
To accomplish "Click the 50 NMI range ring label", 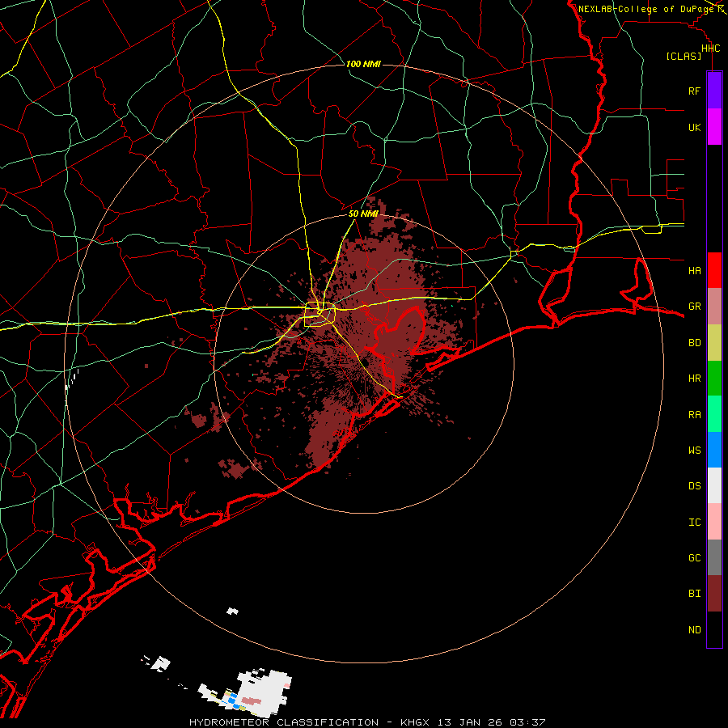I will coord(363,214).
